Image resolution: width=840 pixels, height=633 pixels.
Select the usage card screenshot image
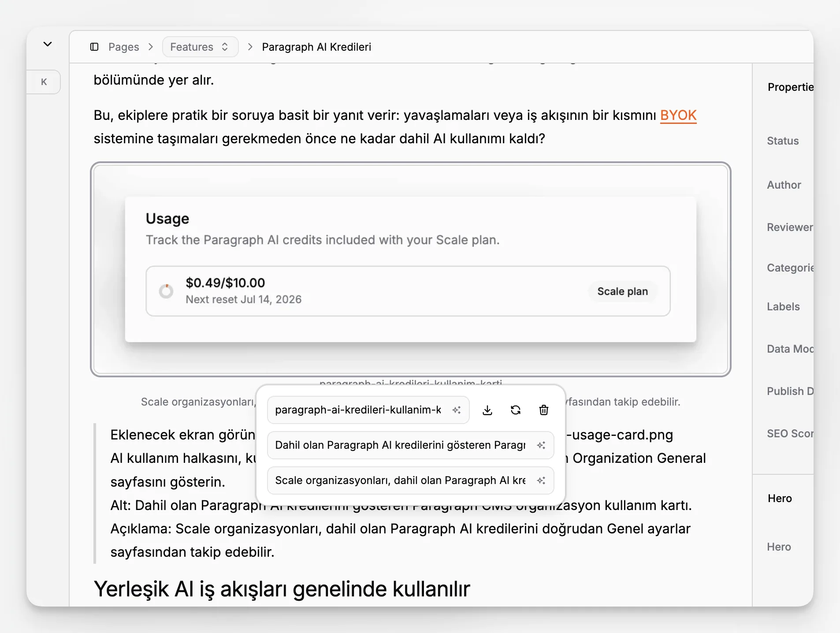pyautogui.click(x=411, y=269)
